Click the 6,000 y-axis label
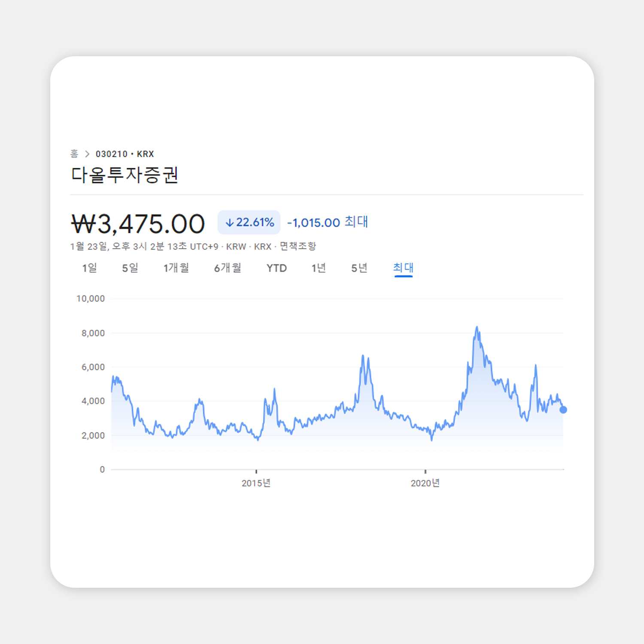 tap(93, 367)
